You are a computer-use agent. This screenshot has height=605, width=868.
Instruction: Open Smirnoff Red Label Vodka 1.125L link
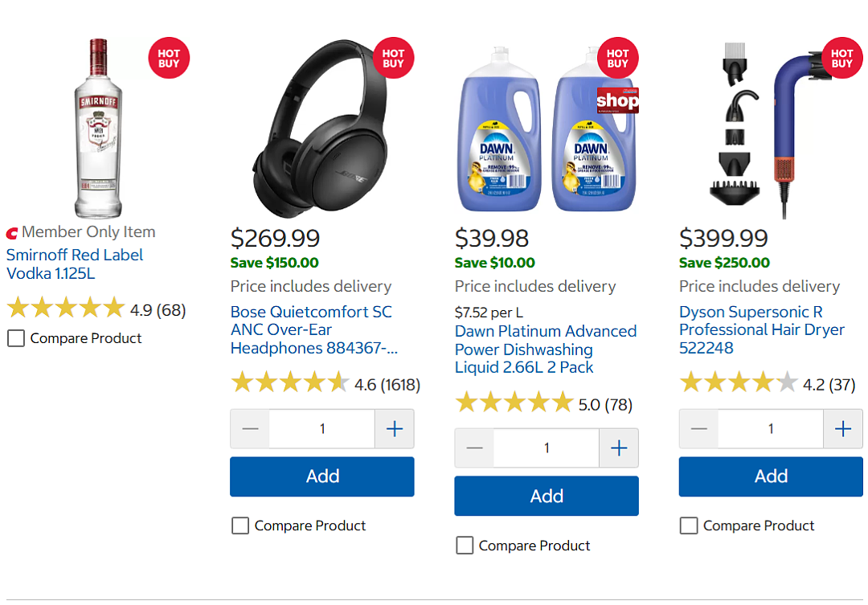click(x=75, y=264)
